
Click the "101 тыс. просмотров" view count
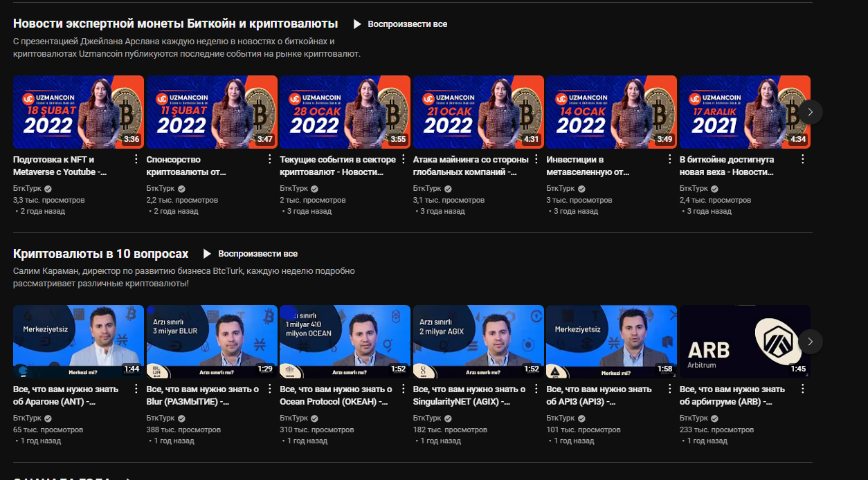(582, 430)
